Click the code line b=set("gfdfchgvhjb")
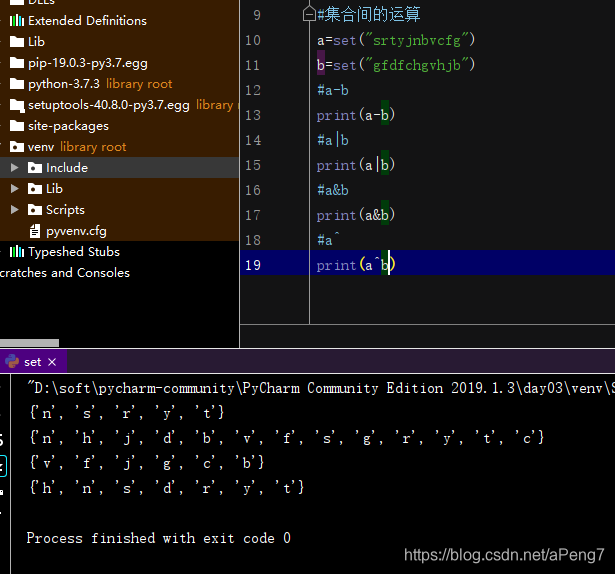The width and height of the screenshot is (615, 574). pyautogui.click(x=396, y=65)
